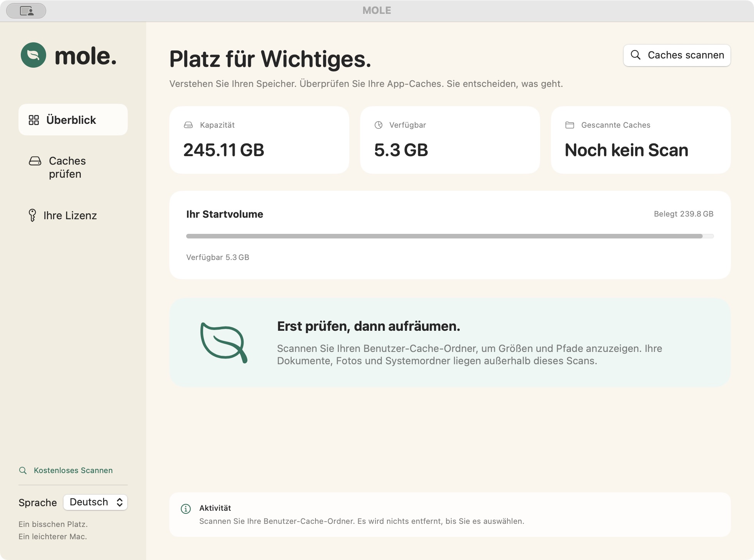
Task: Click the window sharing icon in title bar
Action: point(26,11)
